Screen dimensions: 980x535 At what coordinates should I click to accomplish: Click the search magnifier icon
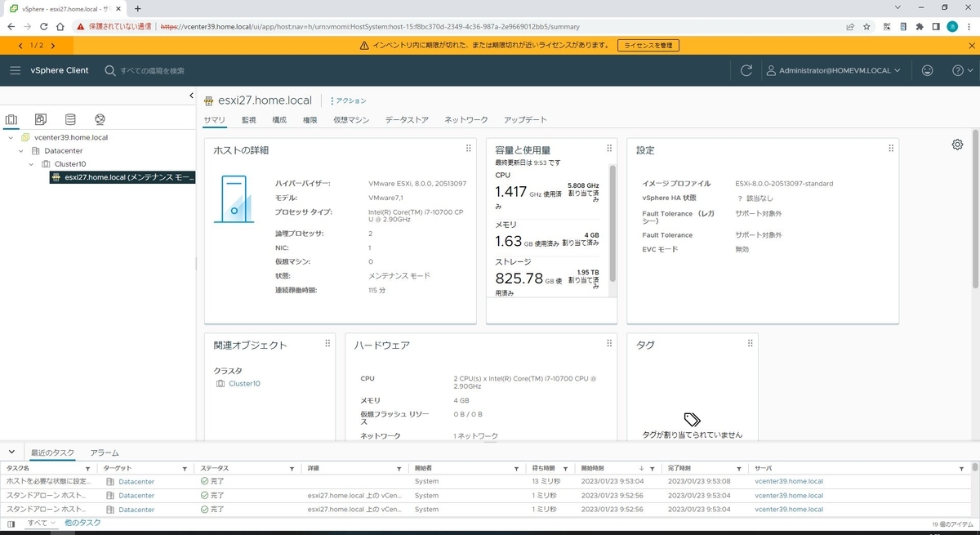pyautogui.click(x=110, y=71)
